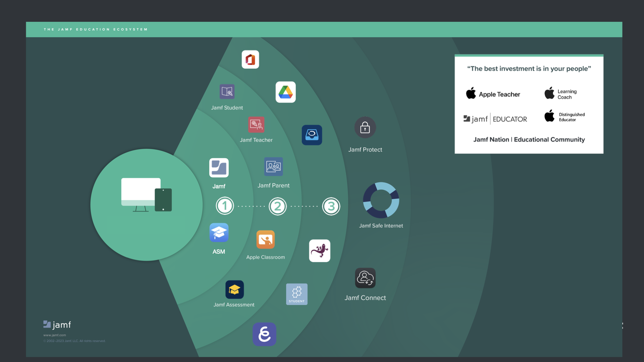Select the Jamf Assessment graduation cap icon
The width and height of the screenshot is (644, 362).
click(x=234, y=290)
